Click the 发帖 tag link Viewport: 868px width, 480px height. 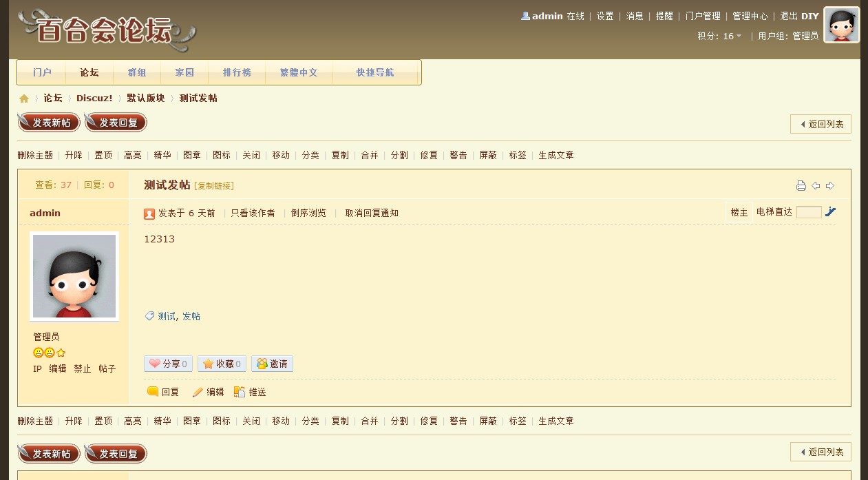point(191,316)
